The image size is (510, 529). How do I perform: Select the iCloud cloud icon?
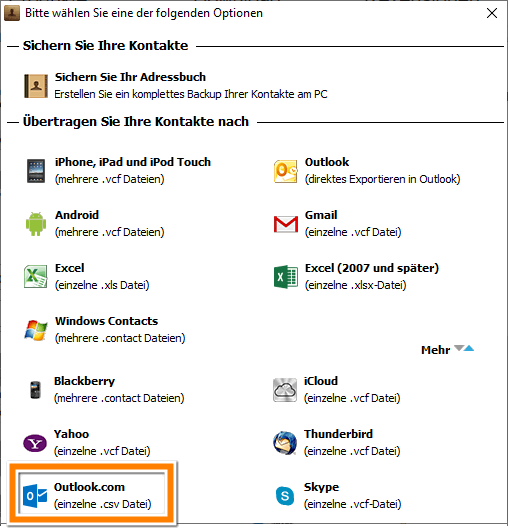[x=285, y=390]
